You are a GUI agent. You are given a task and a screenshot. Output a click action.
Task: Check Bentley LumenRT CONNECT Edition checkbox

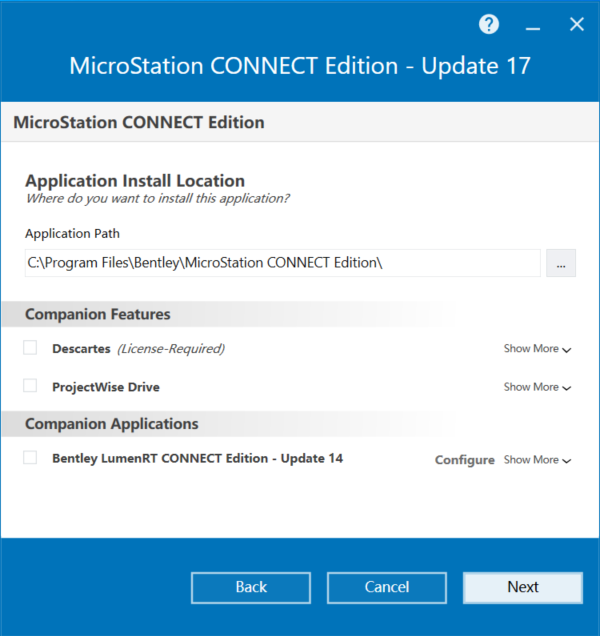(30, 458)
